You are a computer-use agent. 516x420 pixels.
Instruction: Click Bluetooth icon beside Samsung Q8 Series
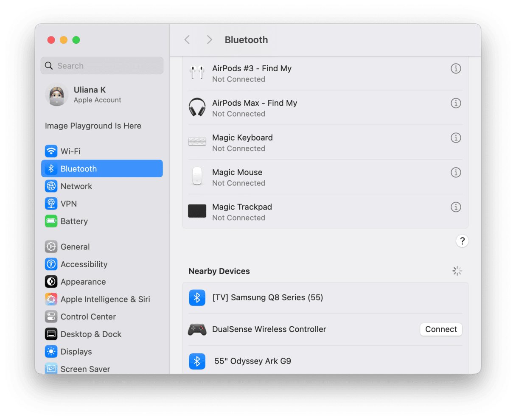[197, 298]
